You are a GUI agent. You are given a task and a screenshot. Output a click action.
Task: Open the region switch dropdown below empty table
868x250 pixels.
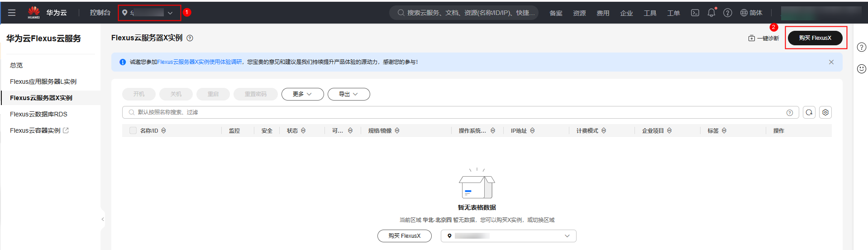(x=509, y=236)
